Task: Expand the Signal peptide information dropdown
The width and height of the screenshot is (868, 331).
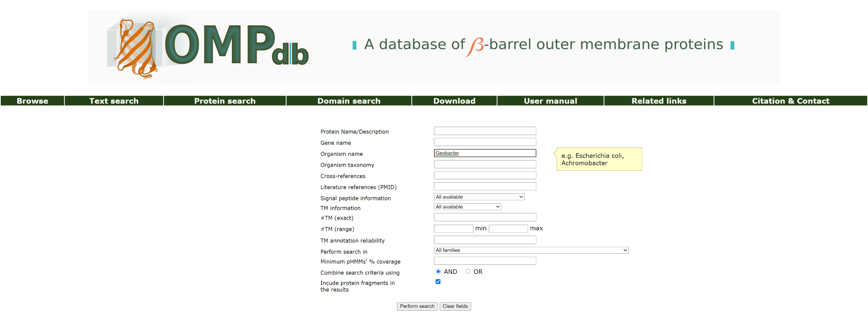Action: click(479, 197)
